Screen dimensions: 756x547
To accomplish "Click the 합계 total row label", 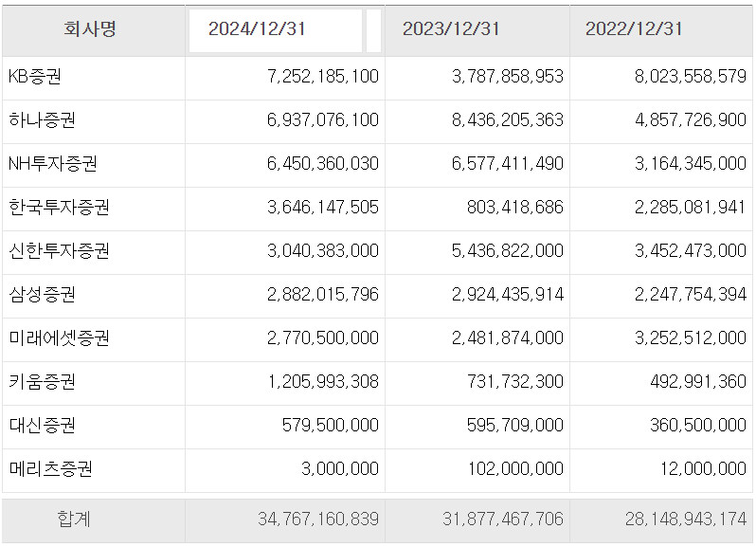I will pos(74,520).
